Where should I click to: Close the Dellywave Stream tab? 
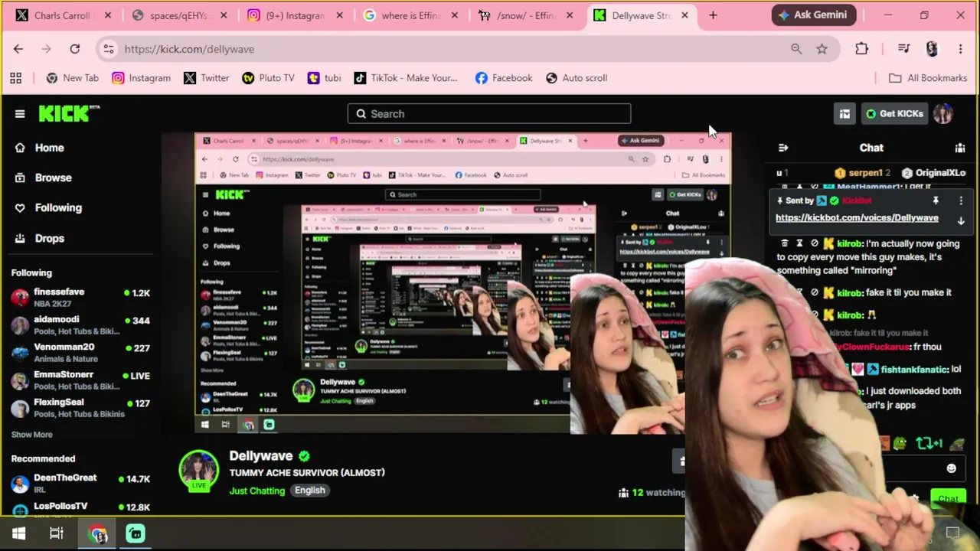coord(684,15)
